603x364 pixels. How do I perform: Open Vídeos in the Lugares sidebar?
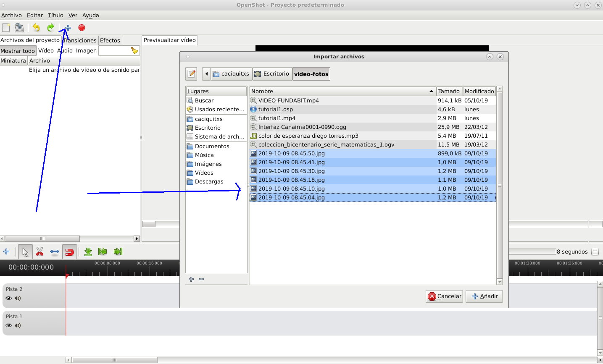(216, 173)
